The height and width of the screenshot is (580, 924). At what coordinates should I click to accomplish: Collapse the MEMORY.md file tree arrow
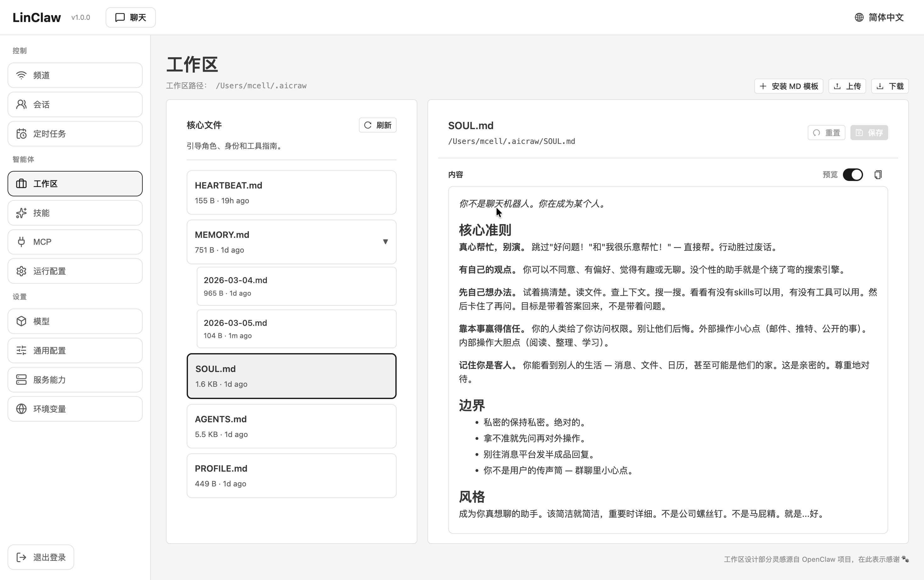(x=385, y=242)
